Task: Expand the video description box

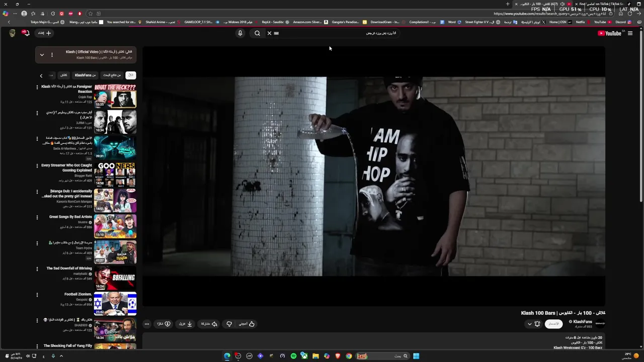Action: point(374,342)
